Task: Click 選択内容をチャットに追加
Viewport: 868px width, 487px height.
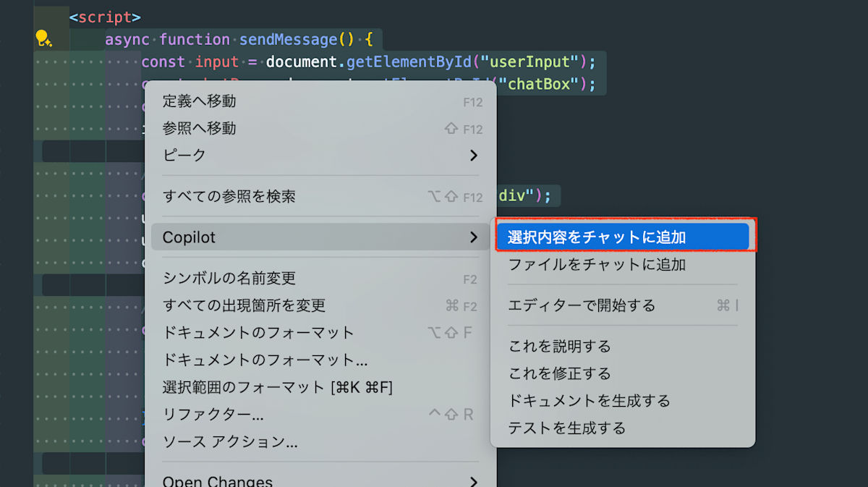Action: click(x=623, y=237)
